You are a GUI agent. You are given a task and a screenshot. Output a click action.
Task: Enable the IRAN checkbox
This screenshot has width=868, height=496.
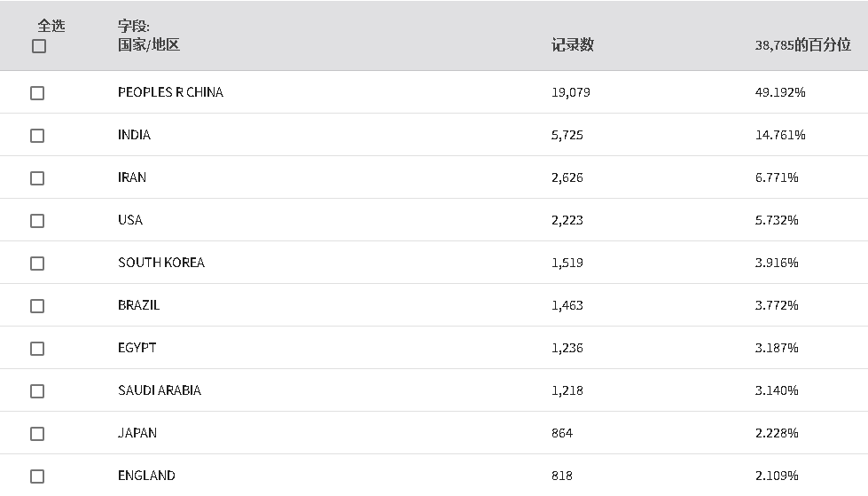click(x=37, y=178)
